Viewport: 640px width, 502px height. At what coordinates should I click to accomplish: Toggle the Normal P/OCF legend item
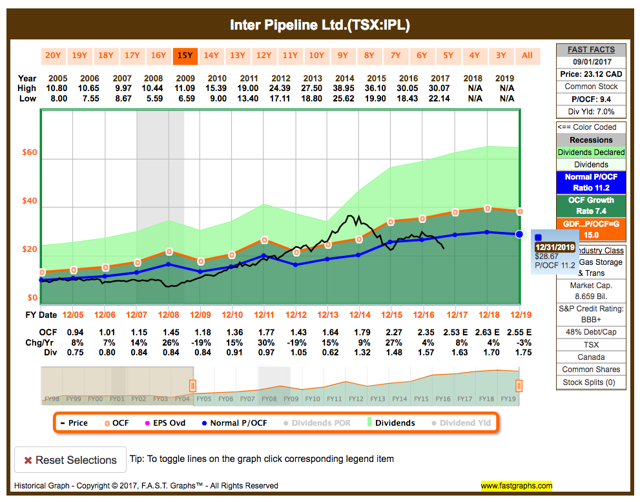235,423
